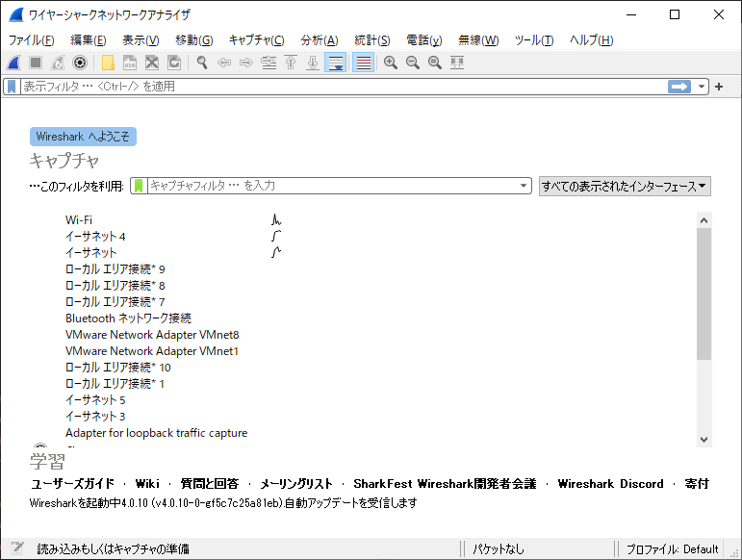
Task: Go back in packet history arrow
Action: point(224,63)
